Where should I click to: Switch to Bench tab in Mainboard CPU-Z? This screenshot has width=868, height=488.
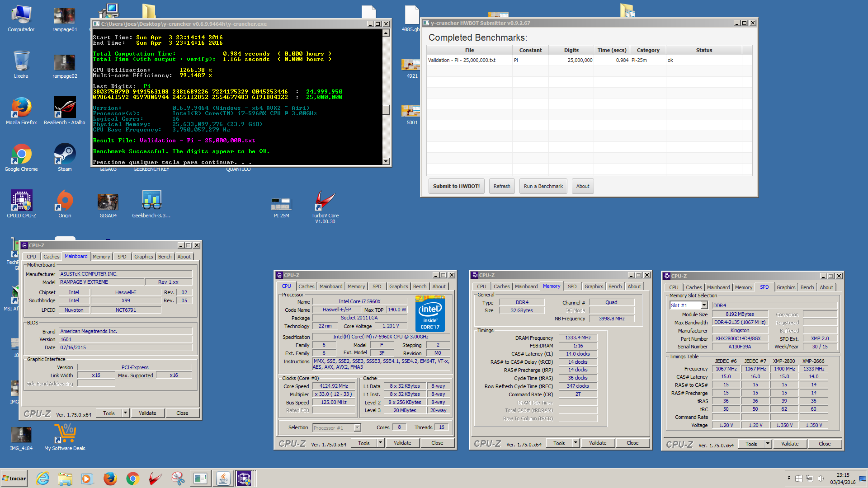pyautogui.click(x=165, y=257)
